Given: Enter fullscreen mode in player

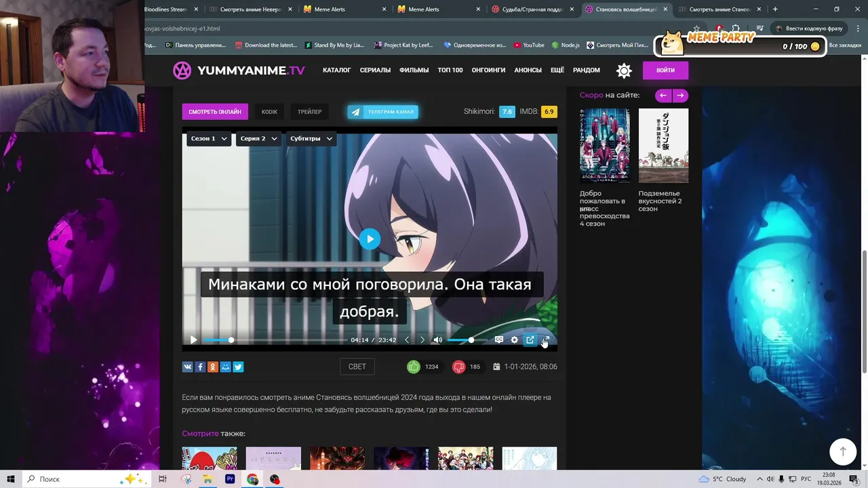Looking at the screenshot, I should click(x=546, y=340).
